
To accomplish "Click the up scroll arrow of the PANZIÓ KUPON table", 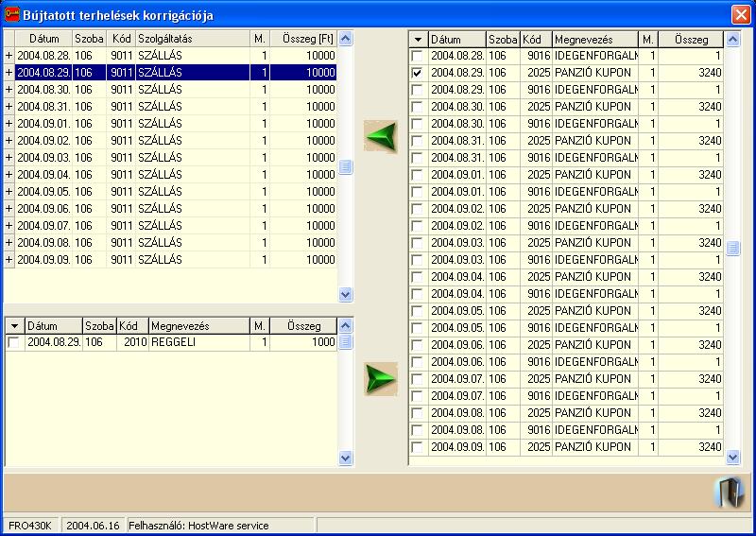I will point(733,40).
